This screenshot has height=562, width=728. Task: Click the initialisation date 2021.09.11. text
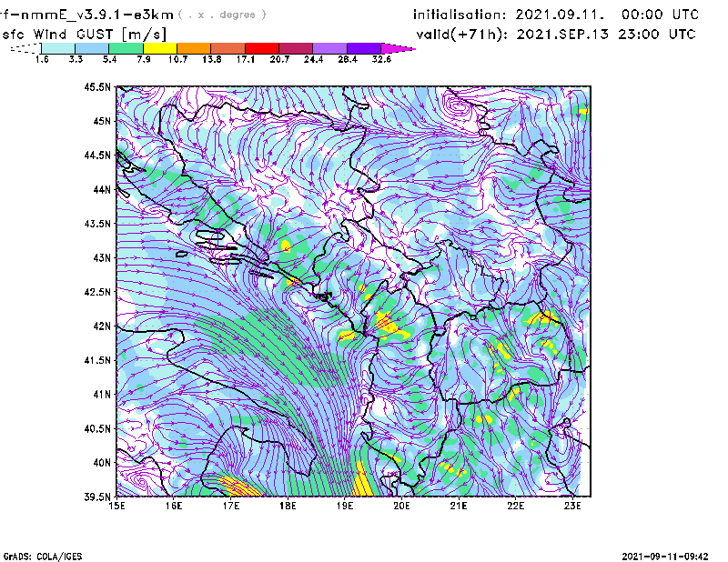pos(560,15)
